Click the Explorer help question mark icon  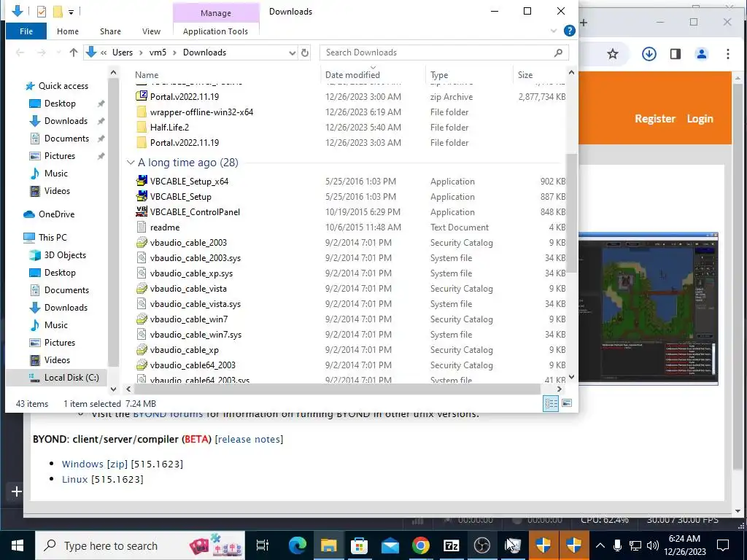(569, 31)
